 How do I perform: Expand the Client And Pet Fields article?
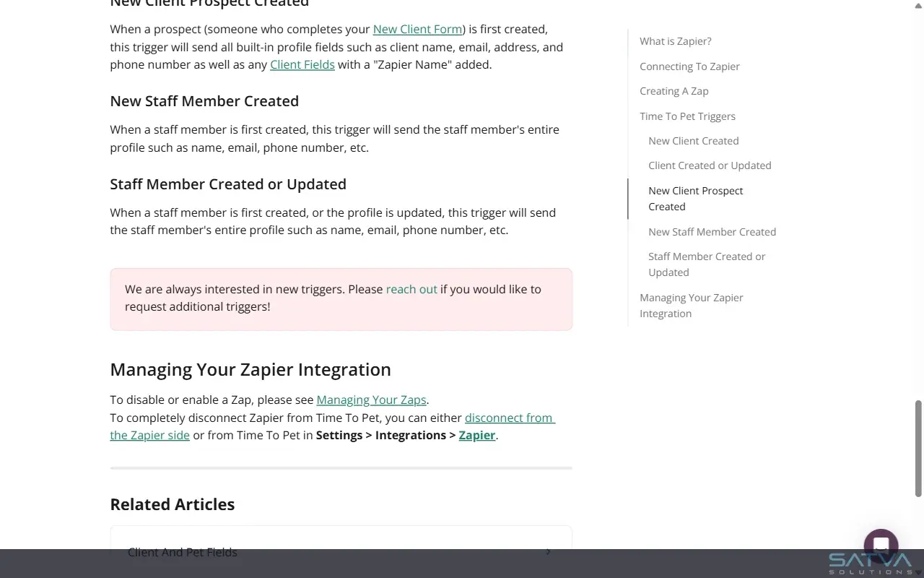pyautogui.click(x=339, y=551)
